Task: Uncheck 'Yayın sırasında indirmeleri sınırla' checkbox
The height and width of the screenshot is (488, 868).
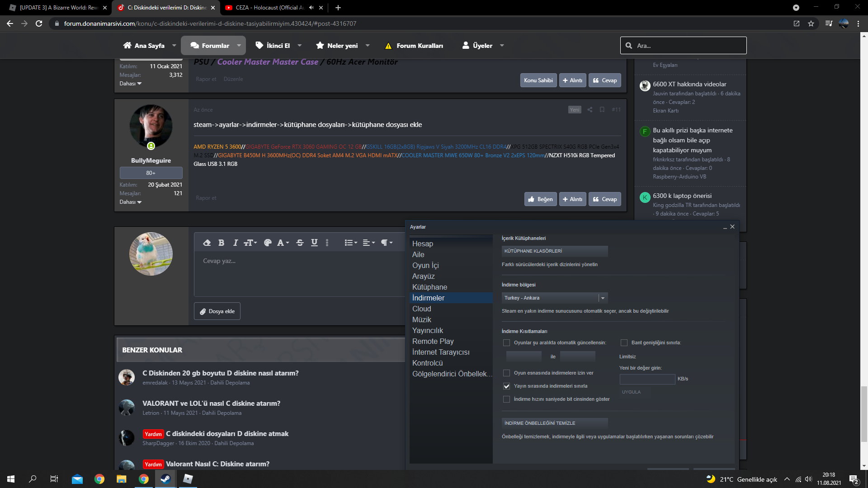Action: point(506,386)
